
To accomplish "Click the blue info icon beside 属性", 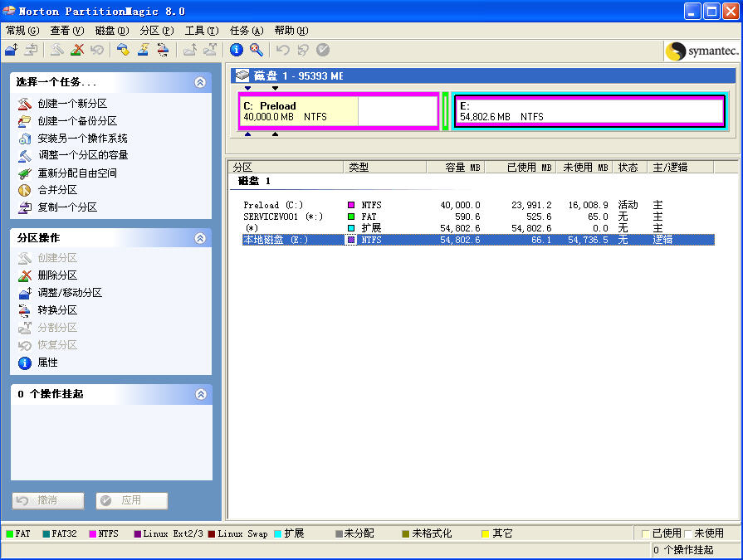I will coord(25,363).
